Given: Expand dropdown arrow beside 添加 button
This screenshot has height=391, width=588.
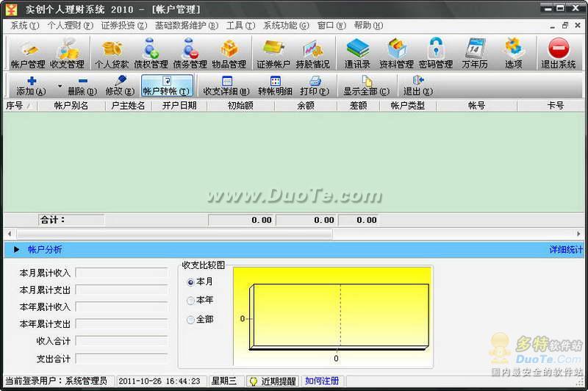Looking at the screenshot, I should click(x=60, y=86).
